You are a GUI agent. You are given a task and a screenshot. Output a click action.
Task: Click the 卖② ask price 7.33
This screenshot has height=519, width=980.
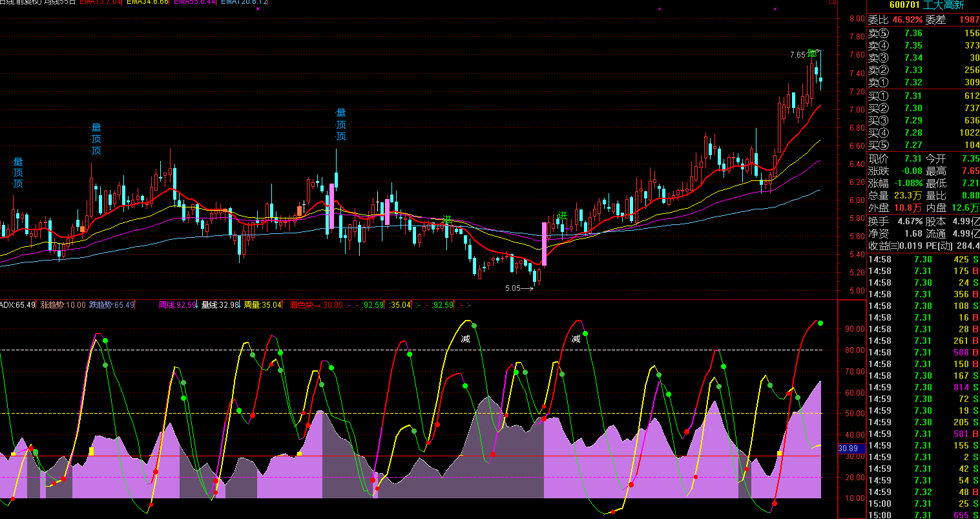(913, 70)
